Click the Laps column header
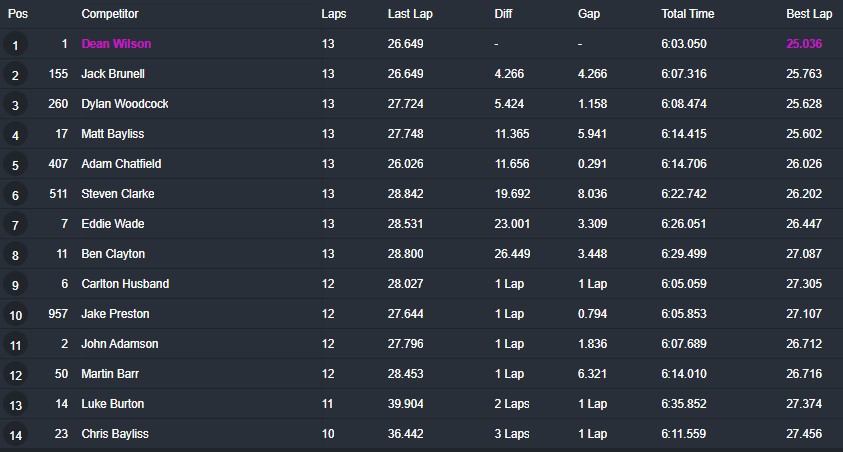The image size is (843, 452). pyautogui.click(x=334, y=14)
